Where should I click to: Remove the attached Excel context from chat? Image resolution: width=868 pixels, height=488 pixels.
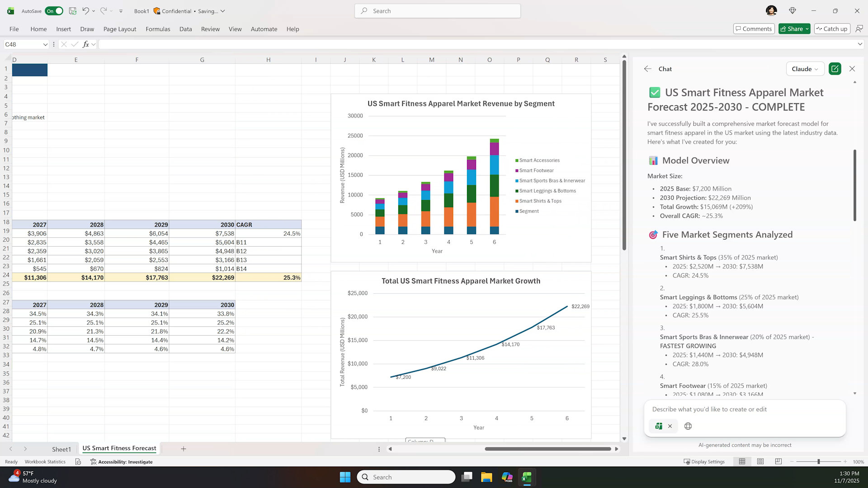point(670,426)
